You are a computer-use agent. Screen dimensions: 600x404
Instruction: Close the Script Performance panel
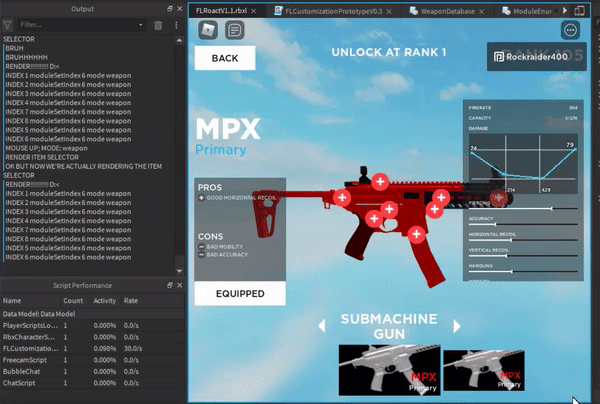179,285
